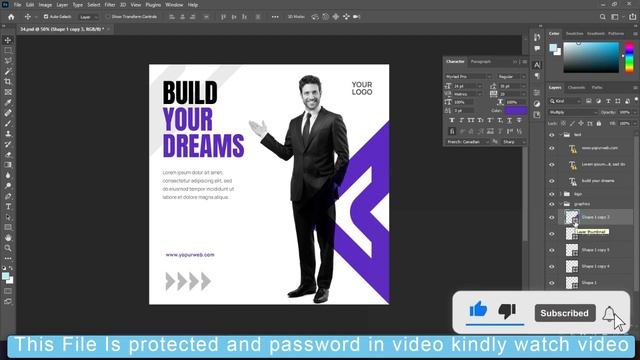Open the Search magnifier icon at top right

(603, 17)
